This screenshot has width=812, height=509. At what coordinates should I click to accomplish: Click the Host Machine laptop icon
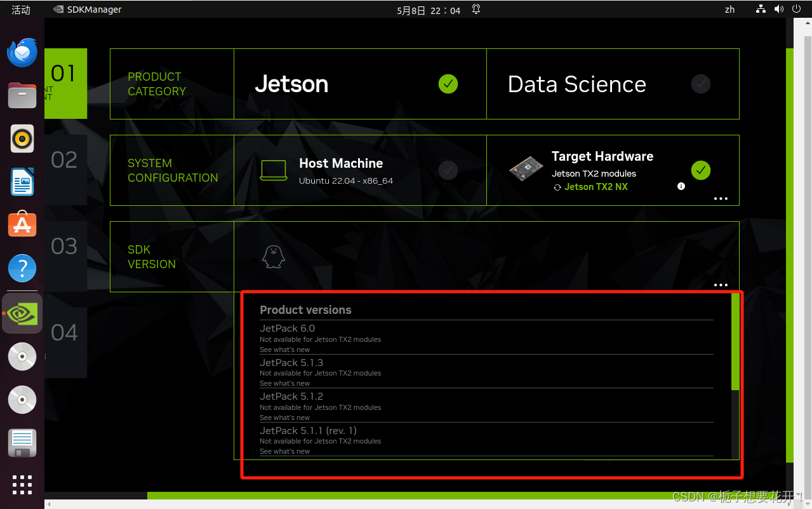pyautogui.click(x=274, y=170)
